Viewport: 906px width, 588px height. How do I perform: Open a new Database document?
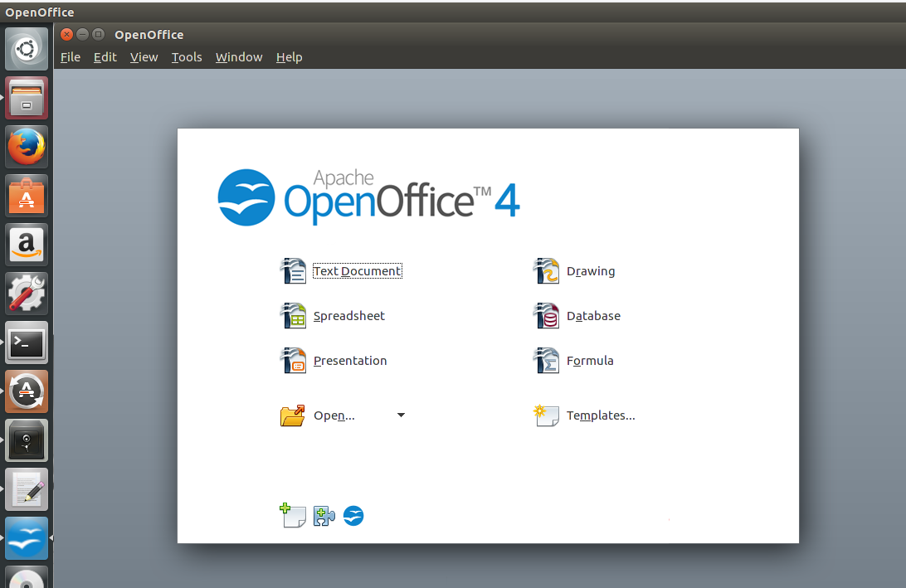[593, 316]
